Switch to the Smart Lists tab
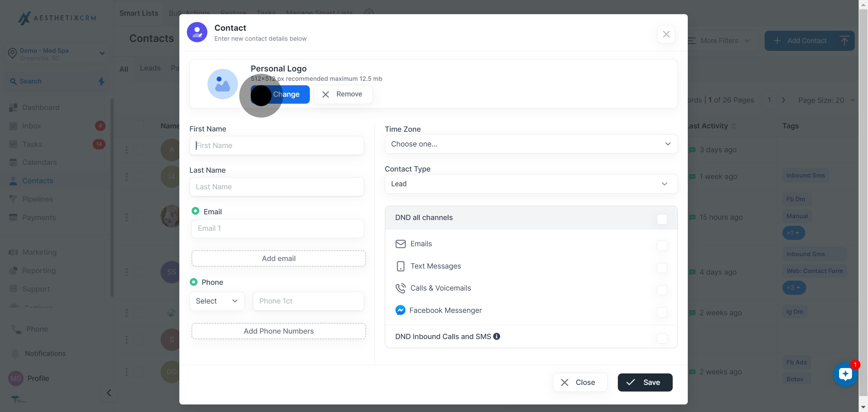The width and height of the screenshot is (868, 412). (139, 13)
